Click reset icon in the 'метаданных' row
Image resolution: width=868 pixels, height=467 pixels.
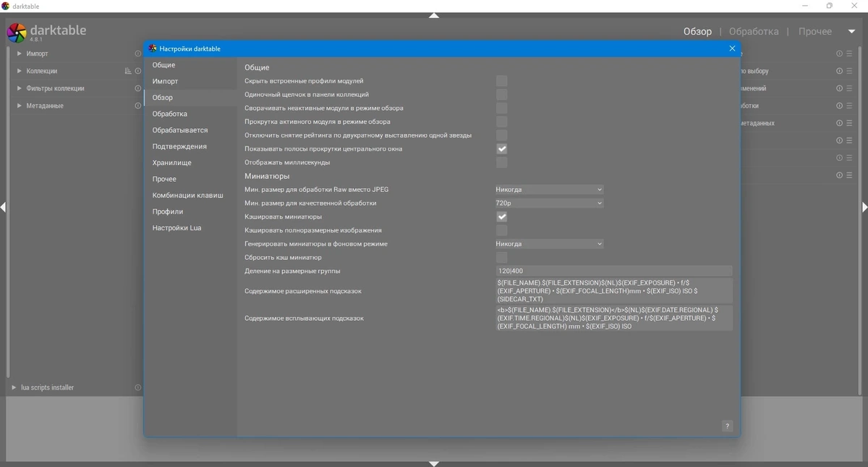(840, 123)
